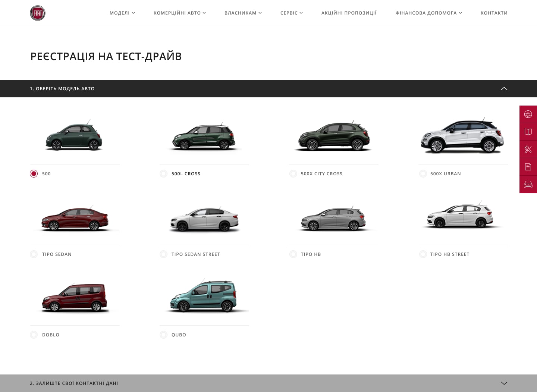Click the '500X CITY CROSS' model label
Screen dimensions: 537x392
click(x=321, y=174)
